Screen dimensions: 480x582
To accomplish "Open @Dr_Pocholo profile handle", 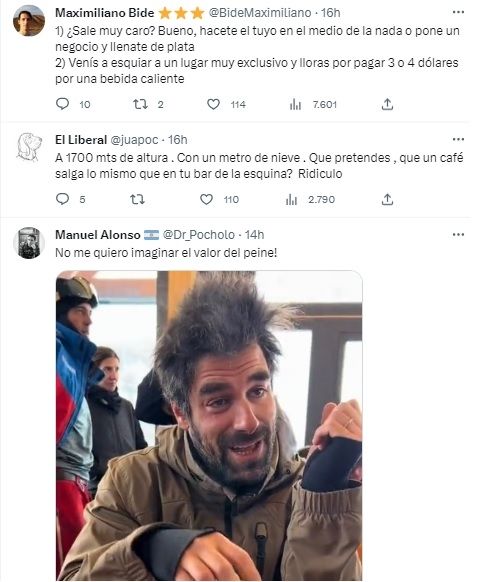I will pos(199,235).
